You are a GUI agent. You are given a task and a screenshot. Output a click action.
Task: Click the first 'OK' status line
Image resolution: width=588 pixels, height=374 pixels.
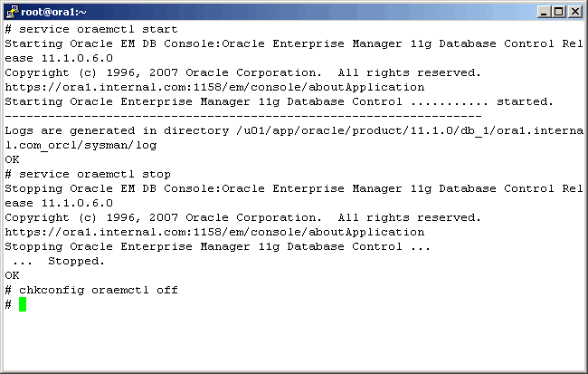[12, 159]
